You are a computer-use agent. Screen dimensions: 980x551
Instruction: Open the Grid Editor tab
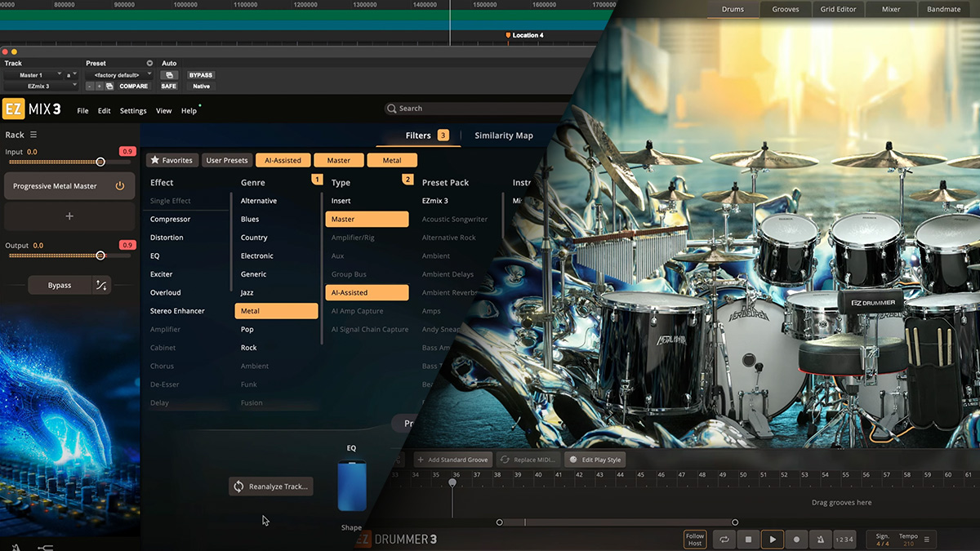coord(839,9)
